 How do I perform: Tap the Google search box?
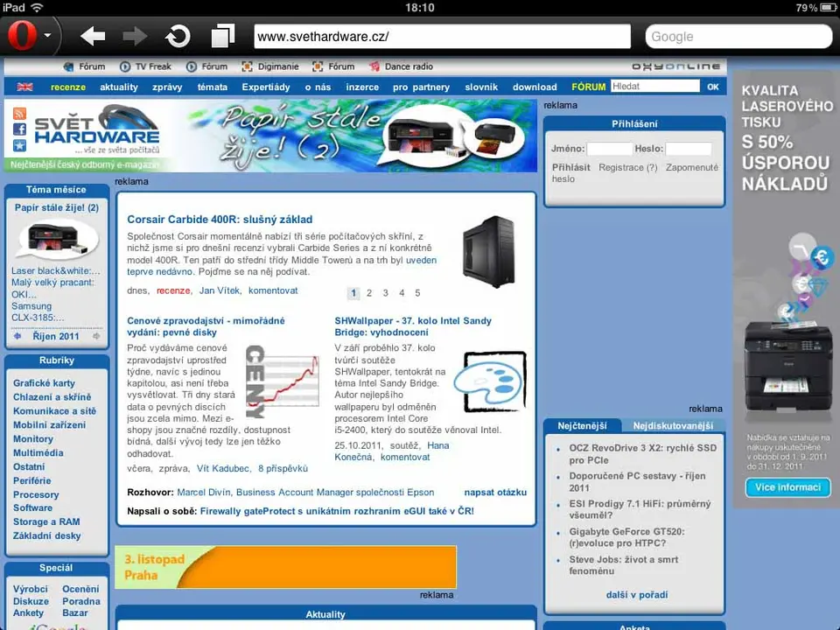pos(738,37)
